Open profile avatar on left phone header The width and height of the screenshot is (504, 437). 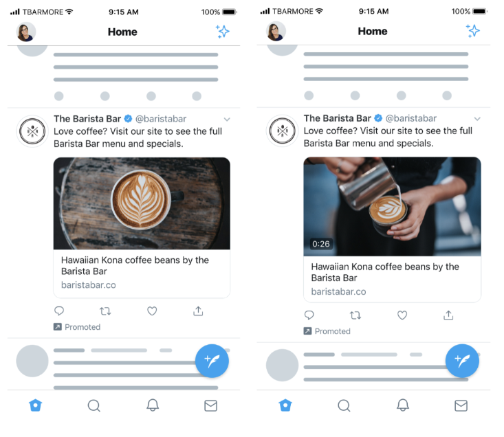pyautogui.click(x=25, y=32)
